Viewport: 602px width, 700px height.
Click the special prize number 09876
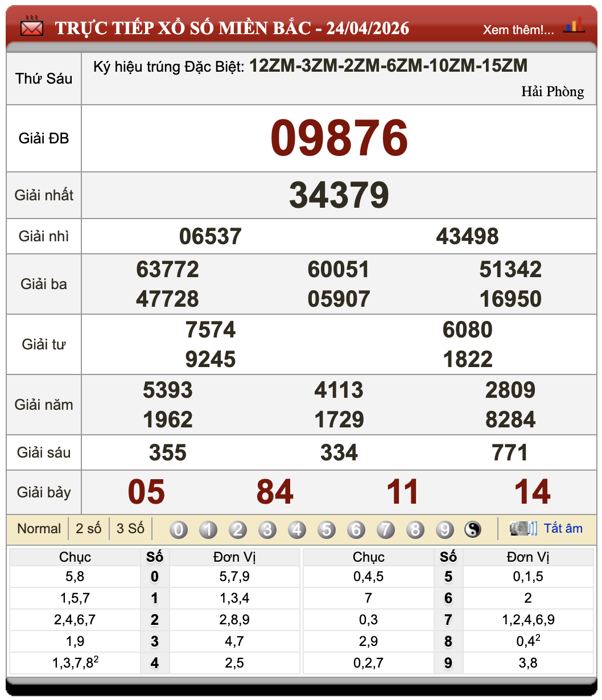coord(339,137)
